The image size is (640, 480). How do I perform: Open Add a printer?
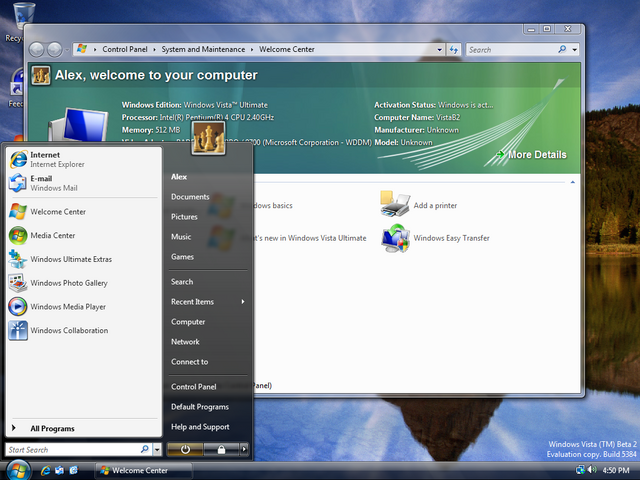[x=419, y=205]
